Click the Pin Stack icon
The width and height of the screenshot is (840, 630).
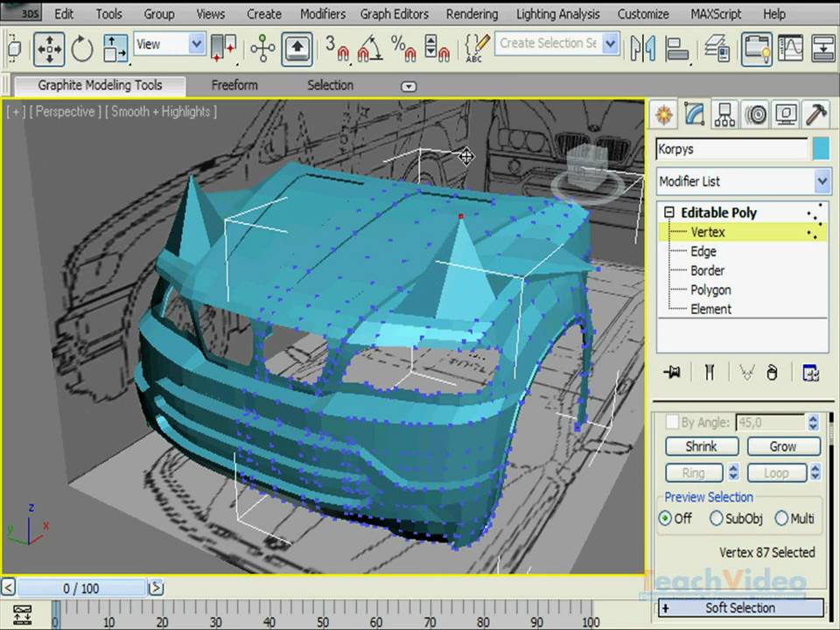[672, 373]
